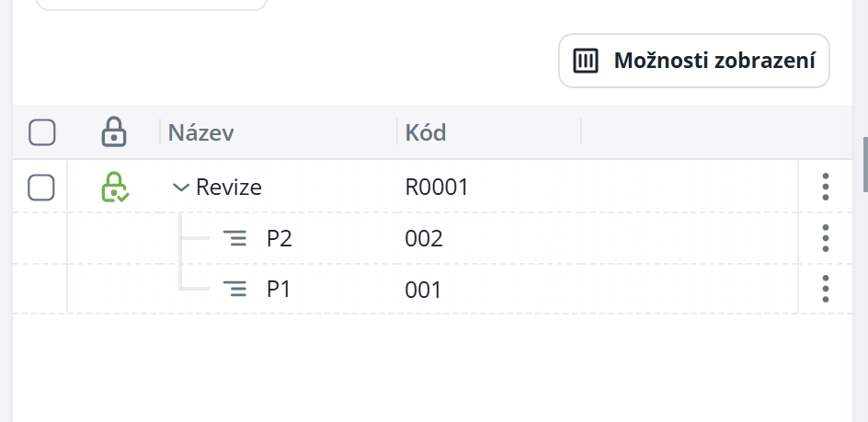Click the columns icon in Možnosti zobrazení

(x=586, y=61)
